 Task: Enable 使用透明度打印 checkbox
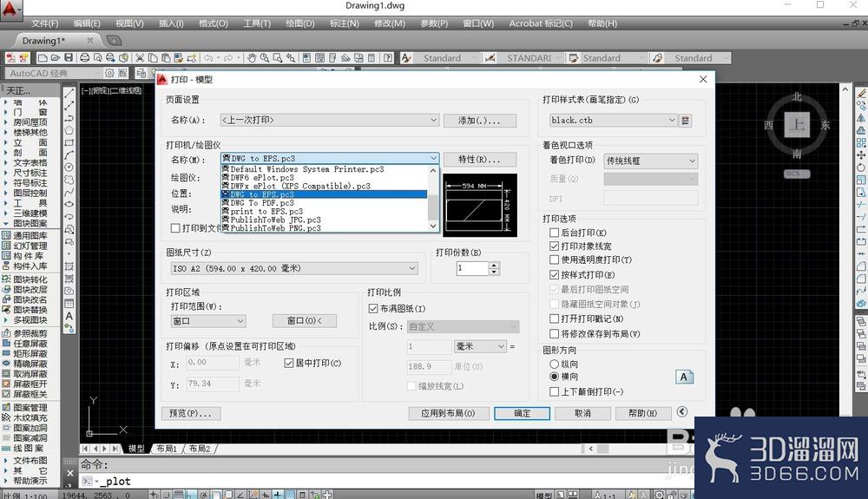tap(554, 259)
